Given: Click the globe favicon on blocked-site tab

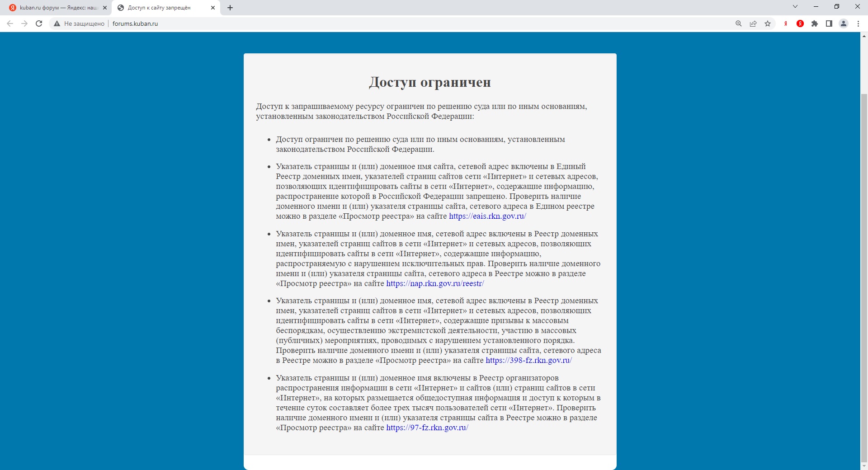Looking at the screenshot, I should [x=121, y=8].
